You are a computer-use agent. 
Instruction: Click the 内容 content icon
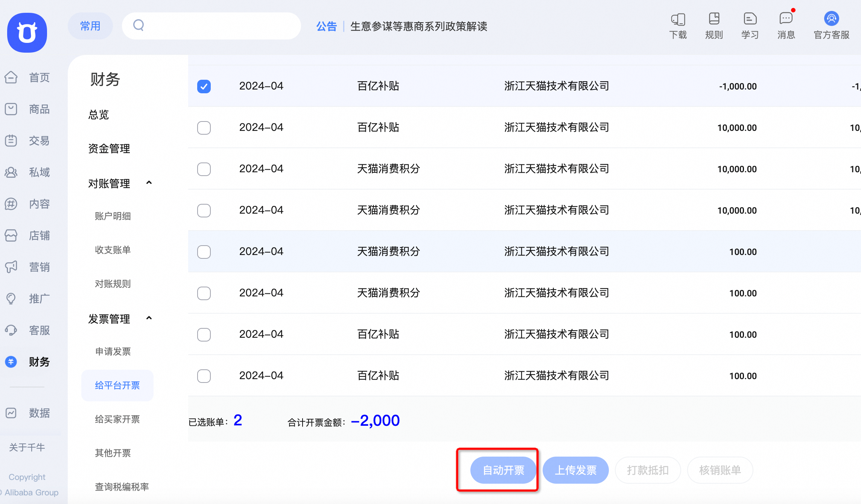(11, 204)
